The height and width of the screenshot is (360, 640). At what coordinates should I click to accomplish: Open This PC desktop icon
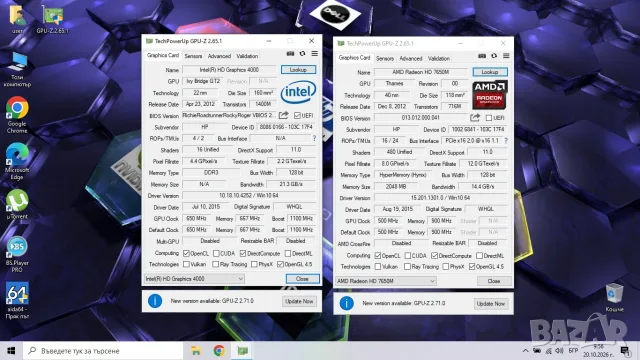[17, 70]
